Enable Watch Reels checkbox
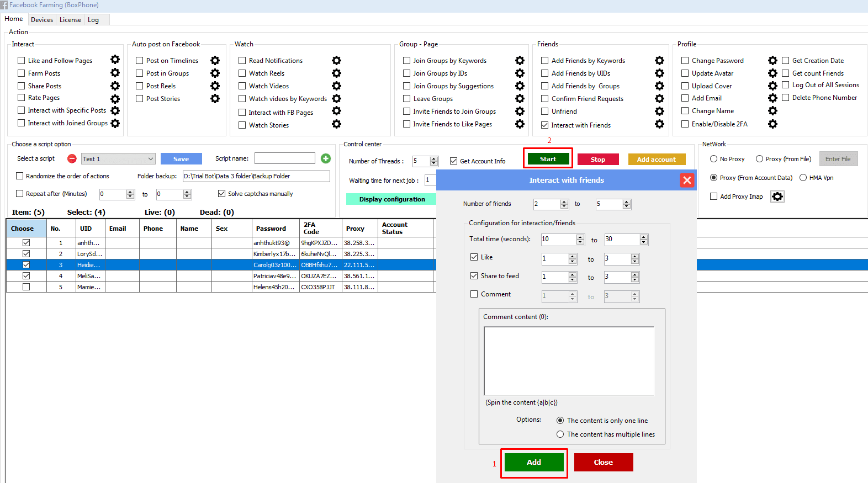868x483 pixels. [x=242, y=73]
